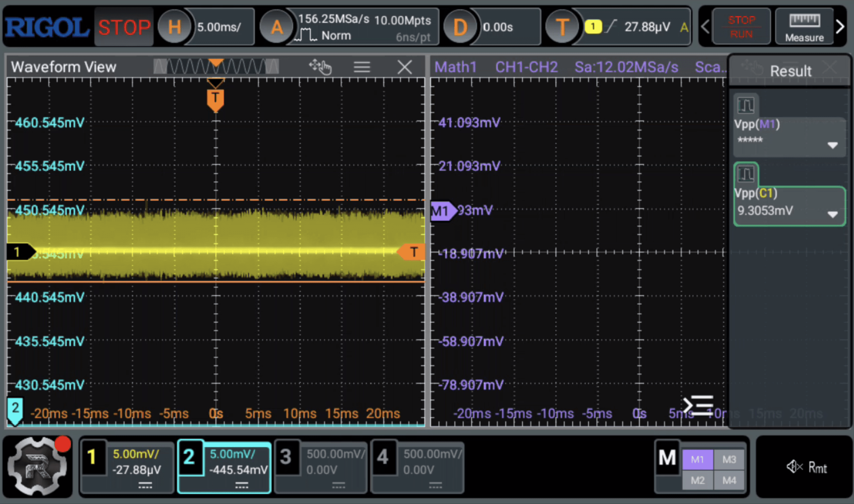The width and height of the screenshot is (854, 504).
Task: Close the Waveform View window
Action: (405, 67)
